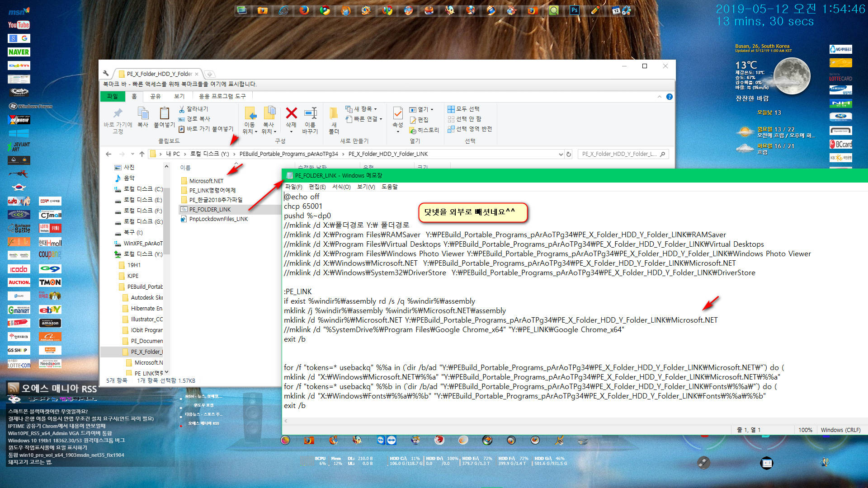Click the 파일 tab in explorer ribbon

[112, 96]
